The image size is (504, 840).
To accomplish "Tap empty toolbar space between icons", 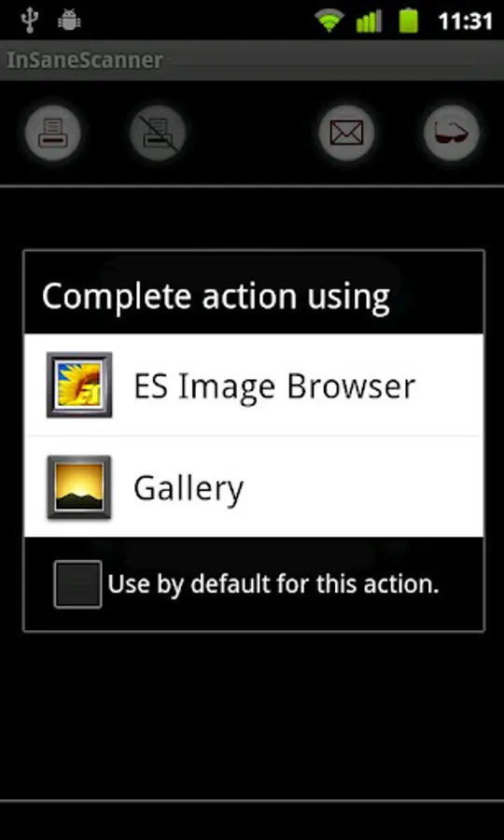I will pyautogui.click(x=252, y=133).
